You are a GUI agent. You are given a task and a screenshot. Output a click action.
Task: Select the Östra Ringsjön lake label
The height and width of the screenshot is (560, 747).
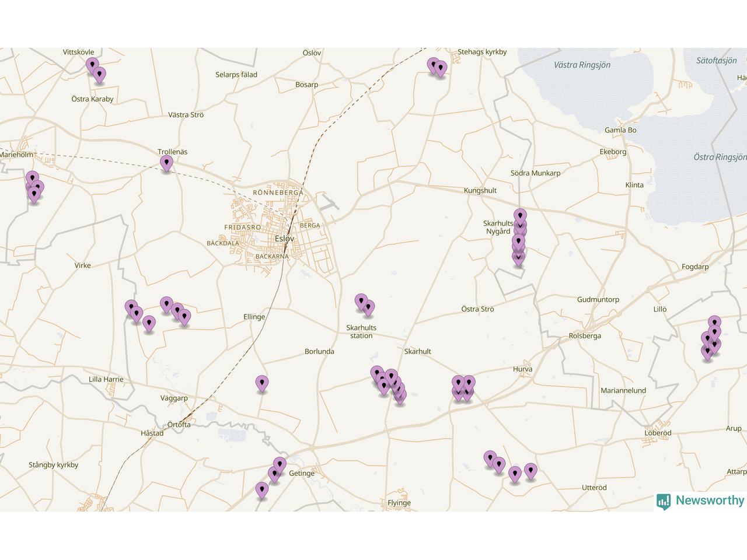[720, 157]
